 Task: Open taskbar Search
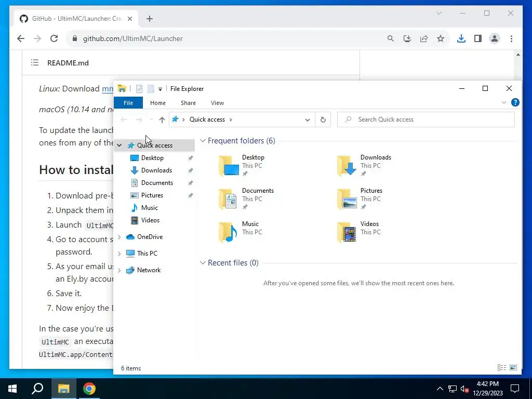(37, 389)
